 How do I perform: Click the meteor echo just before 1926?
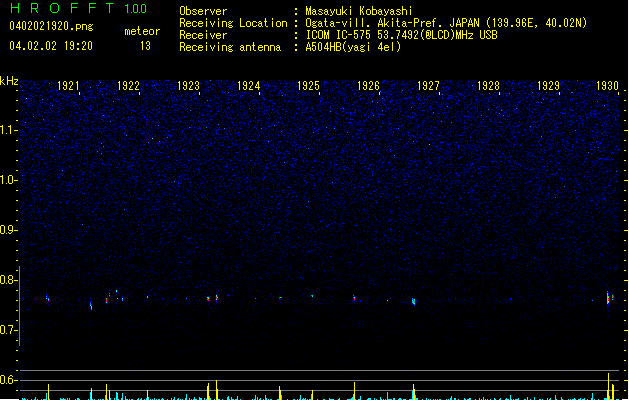tap(354, 298)
